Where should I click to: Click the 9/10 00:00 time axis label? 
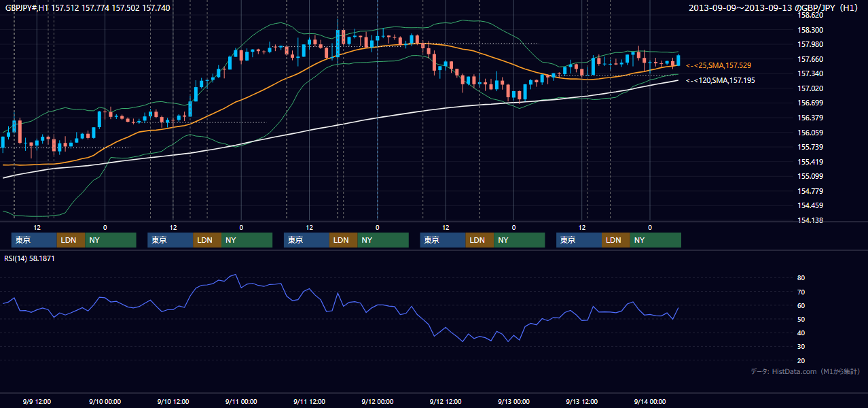[105, 401]
